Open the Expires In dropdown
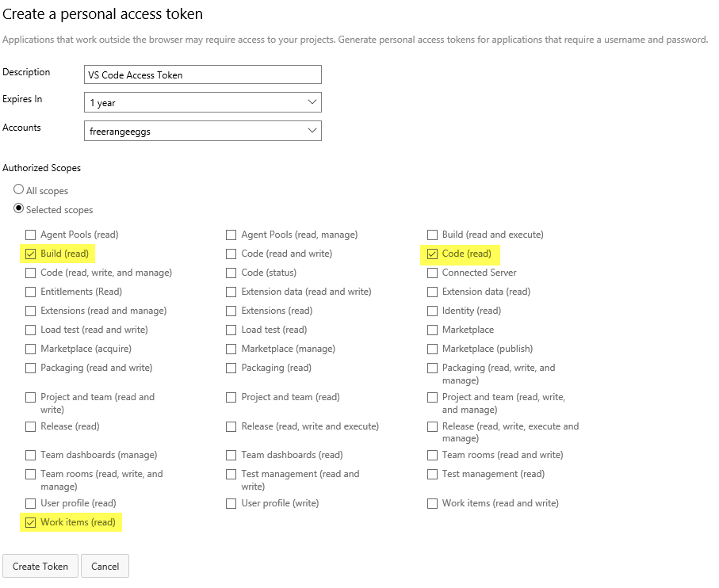 click(202, 102)
